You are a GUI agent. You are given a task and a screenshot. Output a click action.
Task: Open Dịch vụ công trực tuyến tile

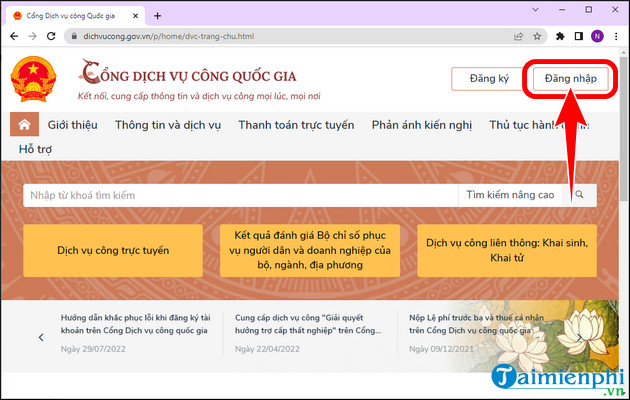tap(113, 250)
